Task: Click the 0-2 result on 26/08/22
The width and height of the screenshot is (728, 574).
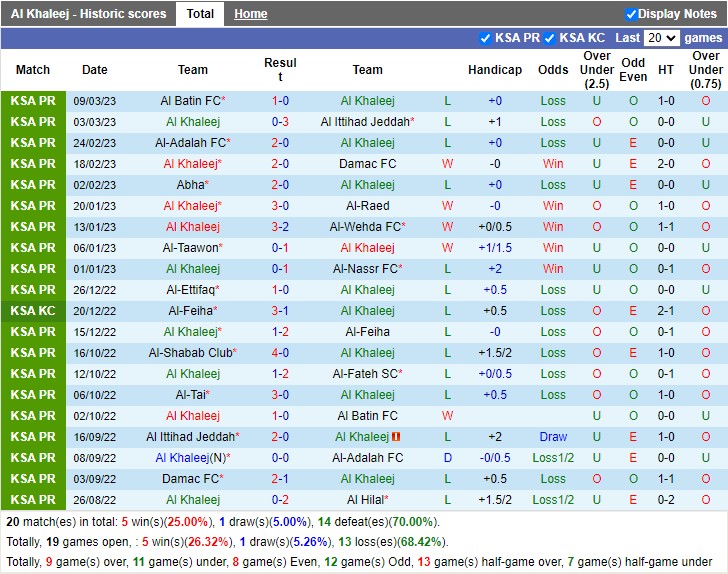Action: tap(280, 499)
